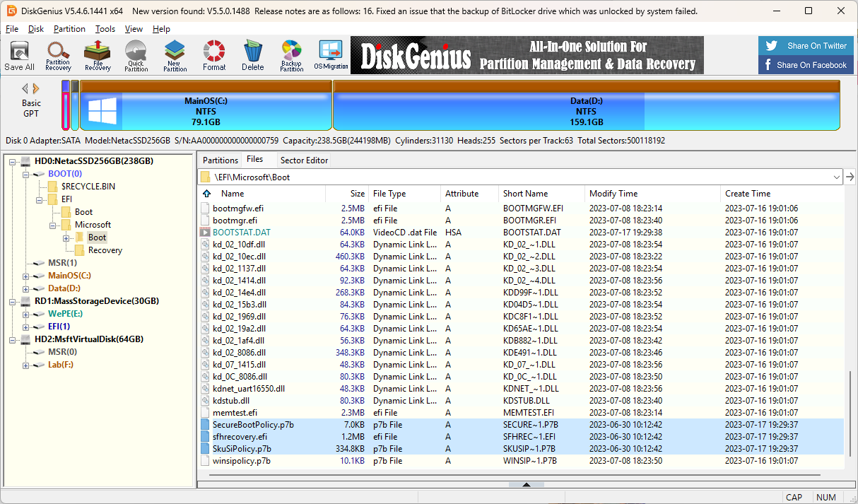This screenshot has height=504, width=858.
Task: Click the kd_02_8086.dll file icon
Action: 205,353
